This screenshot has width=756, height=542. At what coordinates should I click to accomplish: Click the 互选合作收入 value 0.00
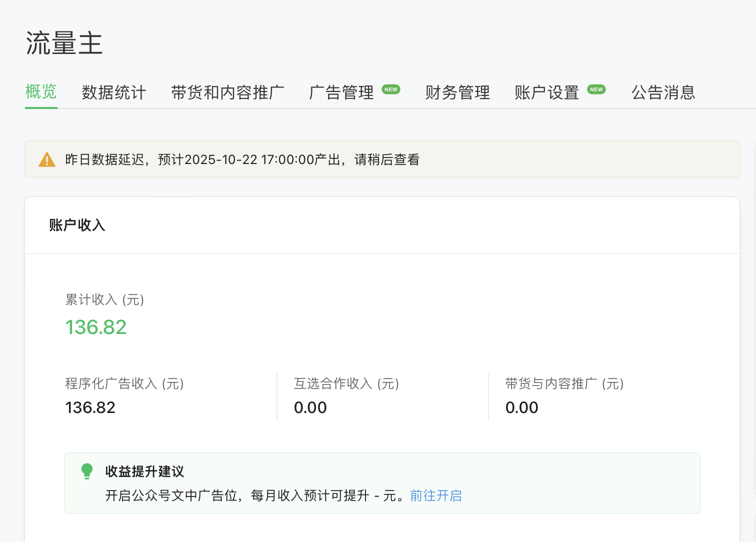[310, 407]
